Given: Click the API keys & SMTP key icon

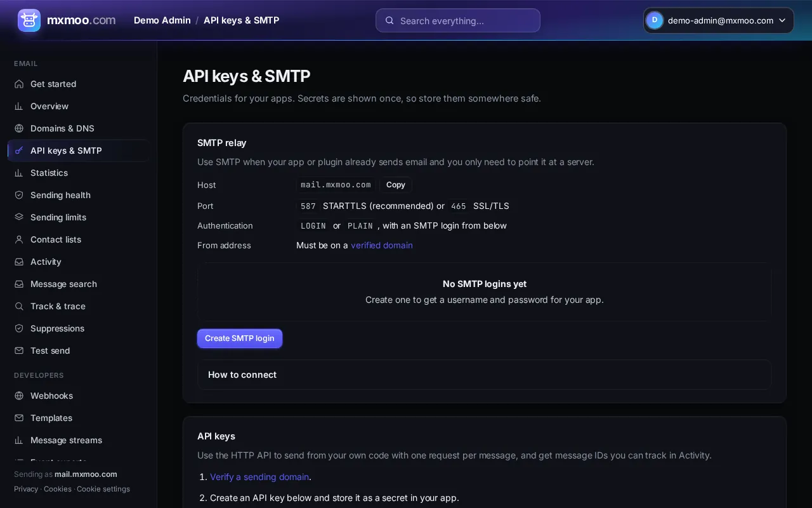Looking at the screenshot, I should (19, 150).
